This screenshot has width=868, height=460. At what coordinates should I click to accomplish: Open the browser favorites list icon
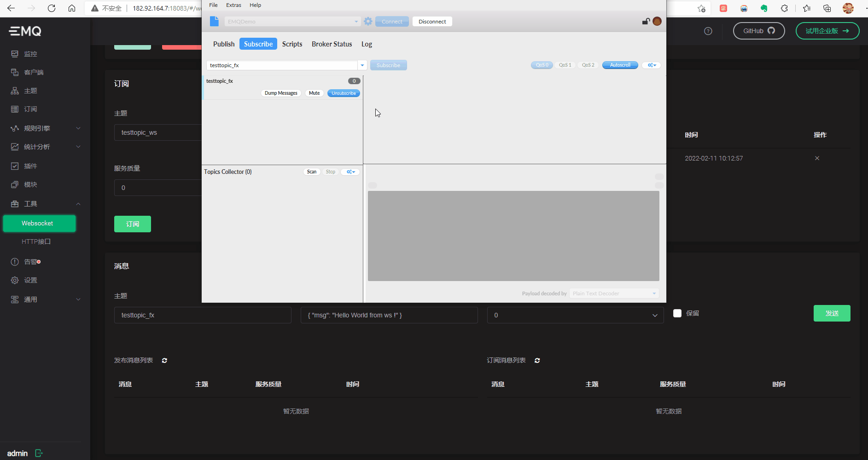(x=807, y=8)
